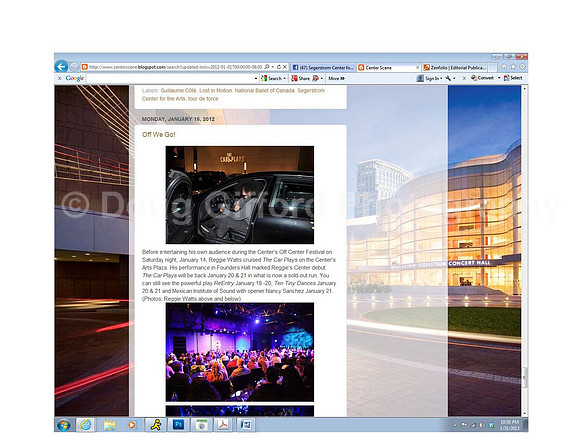Open the tour de force label link

[x=203, y=98]
